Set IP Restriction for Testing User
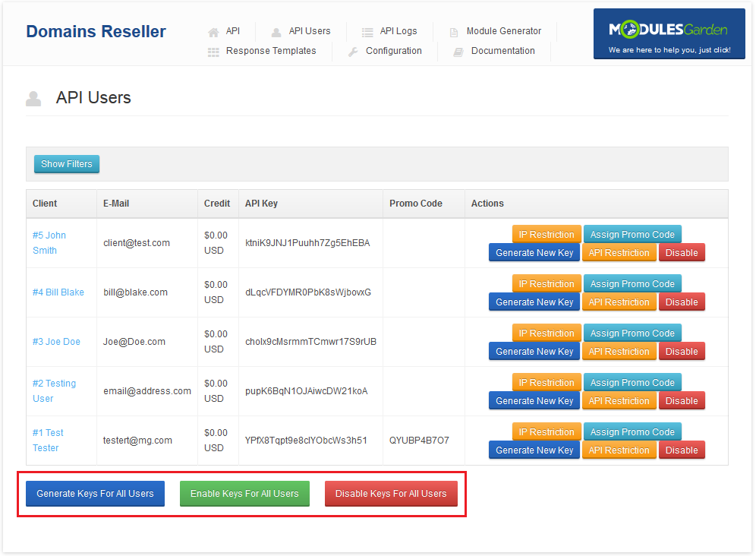 pos(547,383)
